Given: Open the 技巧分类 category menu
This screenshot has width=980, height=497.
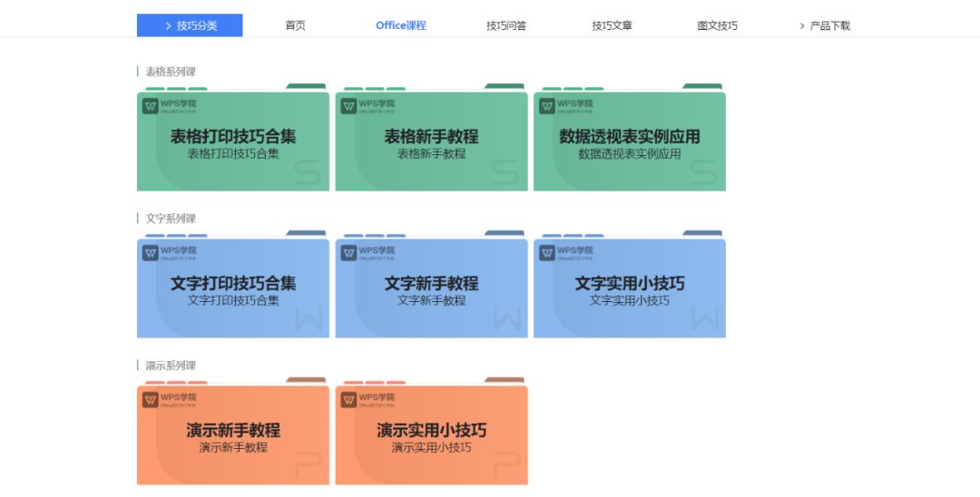Looking at the screenshot, I should click(x=190, y=25).
